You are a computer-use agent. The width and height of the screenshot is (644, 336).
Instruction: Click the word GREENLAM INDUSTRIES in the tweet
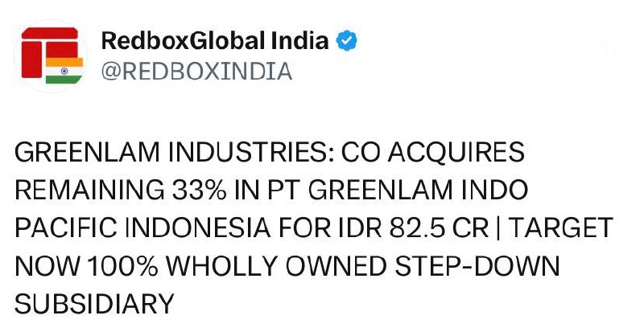pos(173,153)
